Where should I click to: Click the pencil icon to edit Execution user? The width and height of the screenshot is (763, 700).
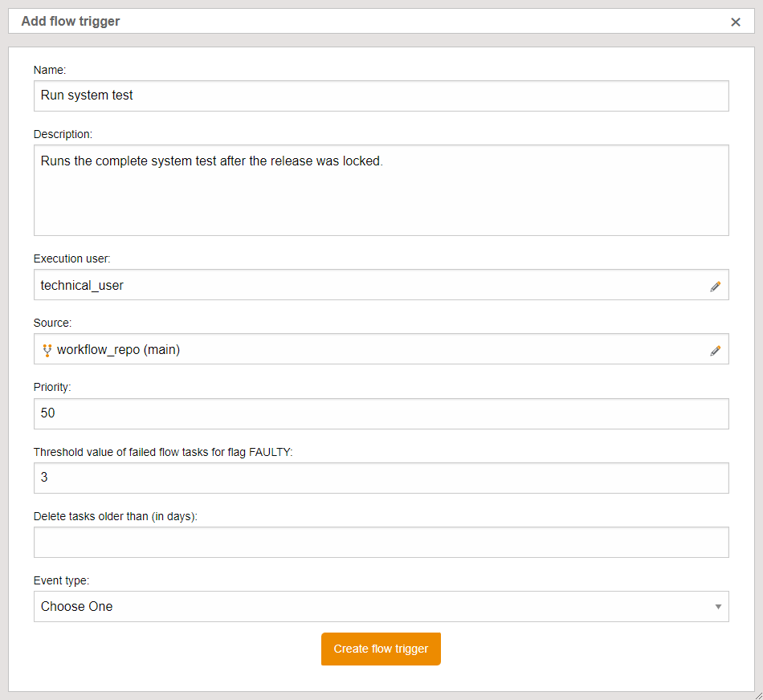[x=715, y=286]
